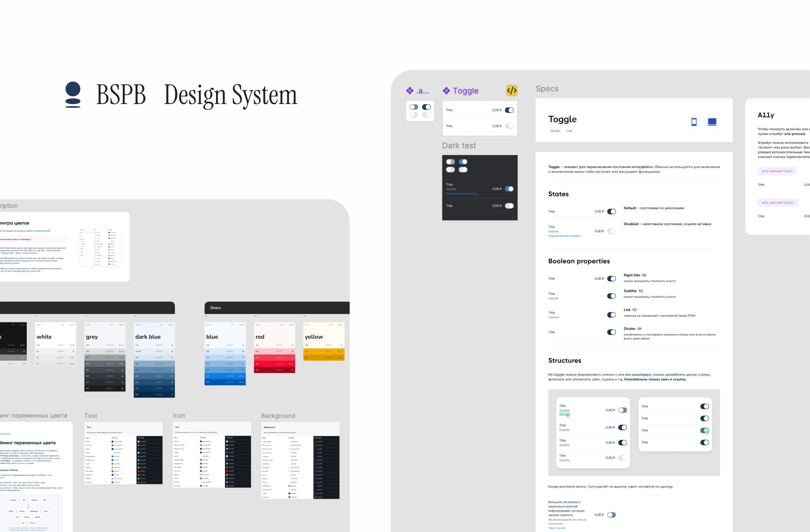The height and width of the screenshot is (532, 810).
Task: Toggle the crossed eye icon beside Link property
Action: 634,310
